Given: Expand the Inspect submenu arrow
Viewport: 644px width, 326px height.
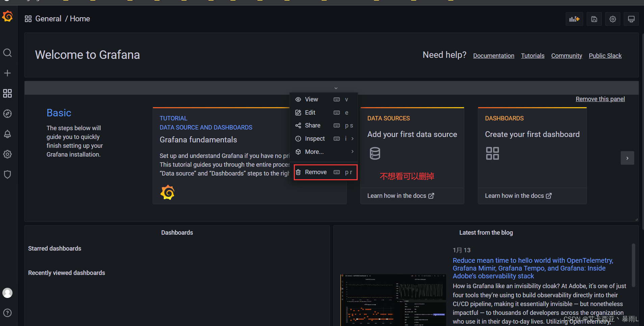Looking at the screenshot, I should click(x=353, y=139).
